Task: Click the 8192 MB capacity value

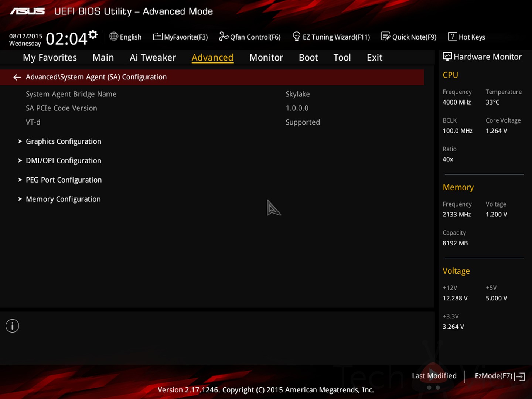Action: click(x=455, y=243)
